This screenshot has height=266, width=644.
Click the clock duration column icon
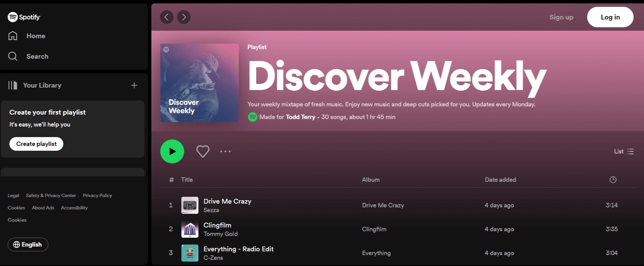pos(613,180)
